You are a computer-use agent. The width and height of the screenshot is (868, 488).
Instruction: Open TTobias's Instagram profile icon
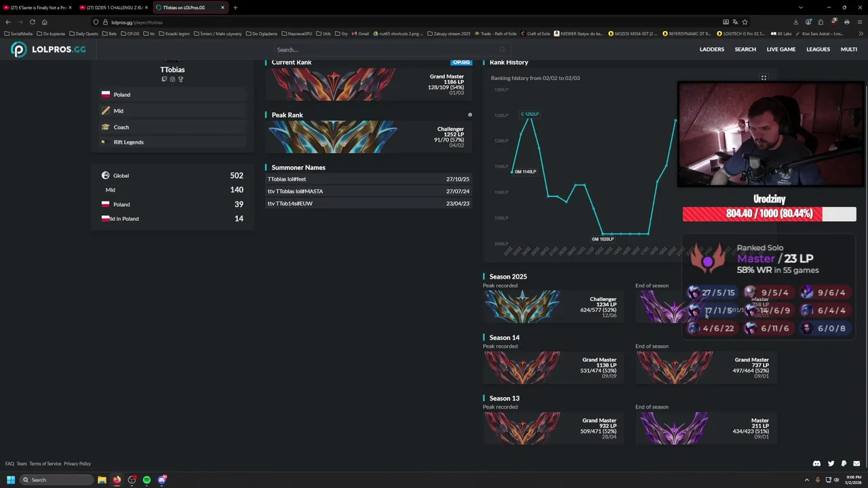tap(172, 79)
